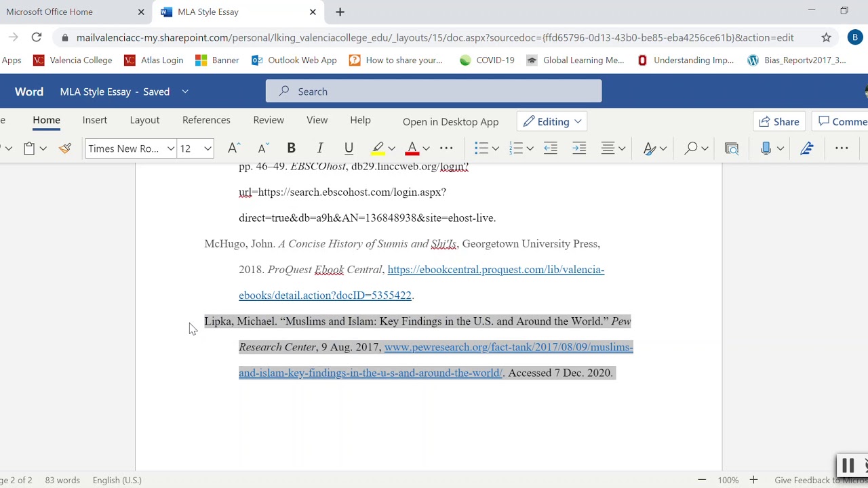Open the font size 12 dropdown
868x488 pixels.
208,148
